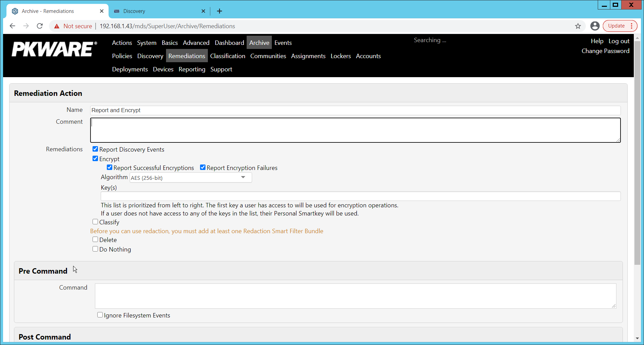Click the Not secure warning icon
Image resolution: width=644 pixels, height=345 pixels.
point(57,26)
